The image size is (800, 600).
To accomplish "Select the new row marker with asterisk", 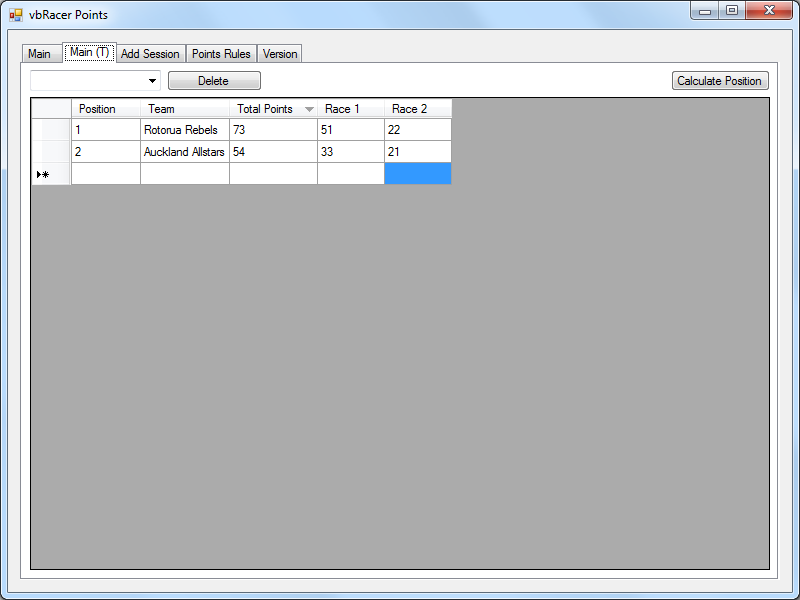I will [x=51, y=174].
